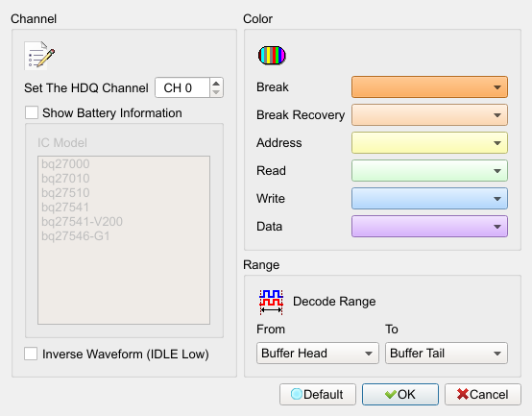Click the rainbow Color palette icon
532x416 pixels.
click(x=272, y=56)
